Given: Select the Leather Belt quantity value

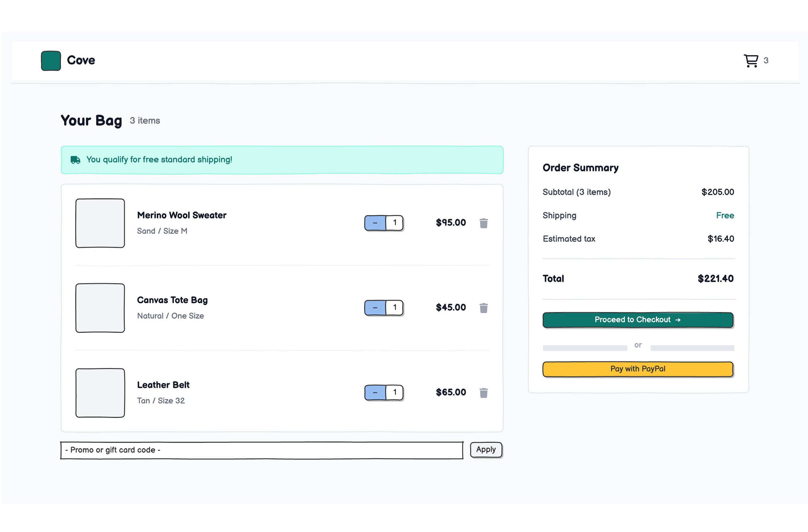Looking at the screenshot, I should (x=394, y=393).
